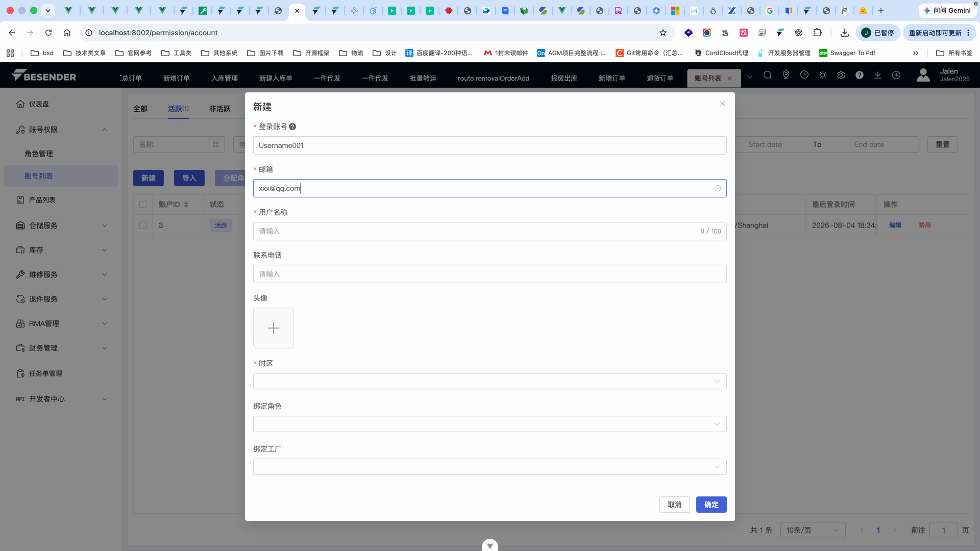This screenshot has width=980, height=551.
Task: Click the help question mark icon in header
Action: tap(860, 76)
